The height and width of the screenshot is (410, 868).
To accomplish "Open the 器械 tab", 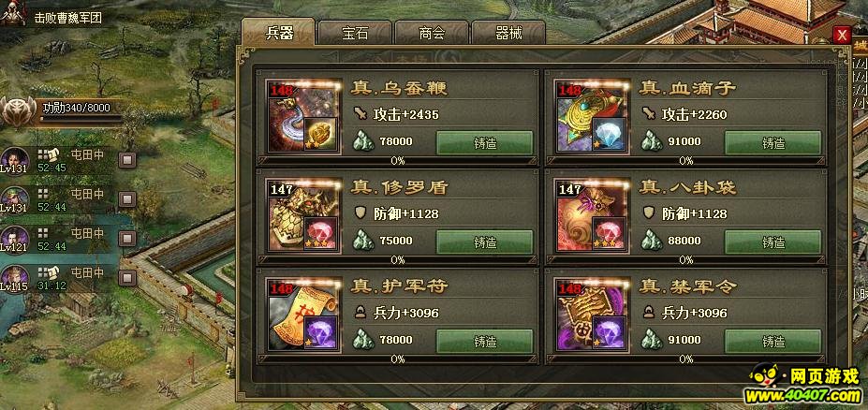I will point(508,33).
